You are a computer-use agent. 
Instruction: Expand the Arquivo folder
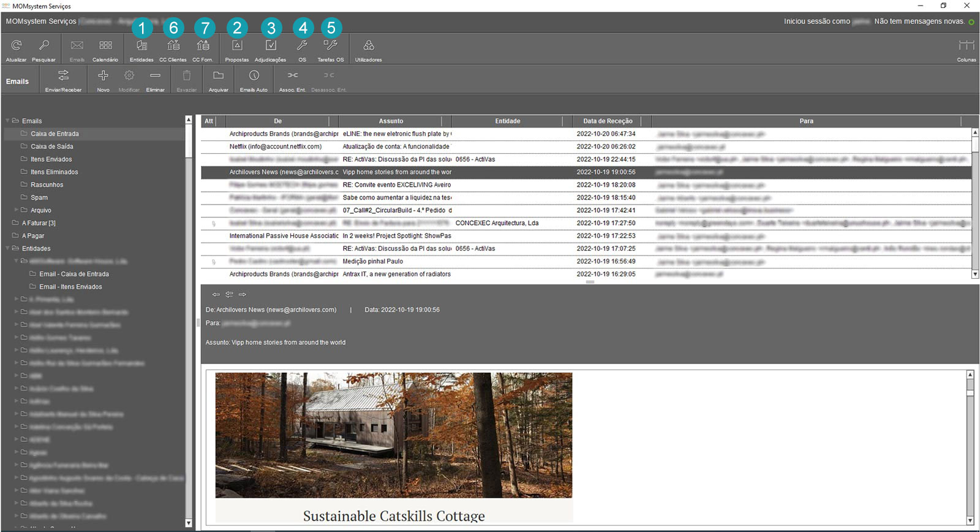(17, 210)
